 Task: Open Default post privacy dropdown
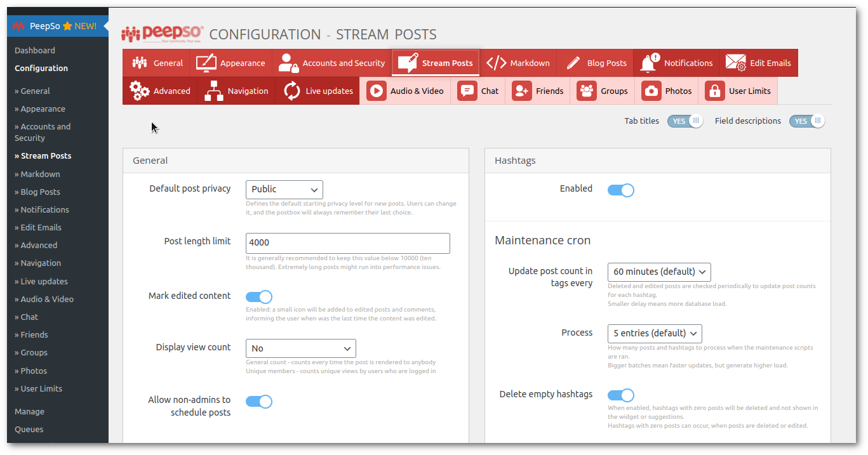click(284, 189)
